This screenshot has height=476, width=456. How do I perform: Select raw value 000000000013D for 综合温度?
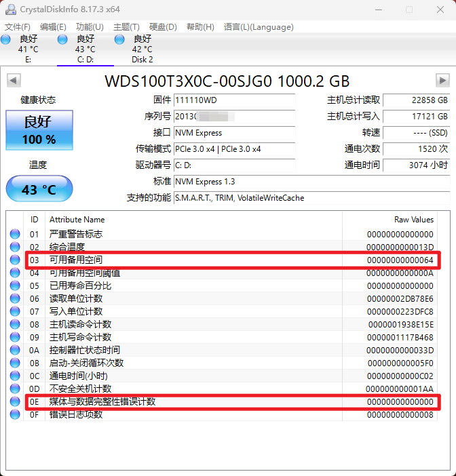coord(400,247)
